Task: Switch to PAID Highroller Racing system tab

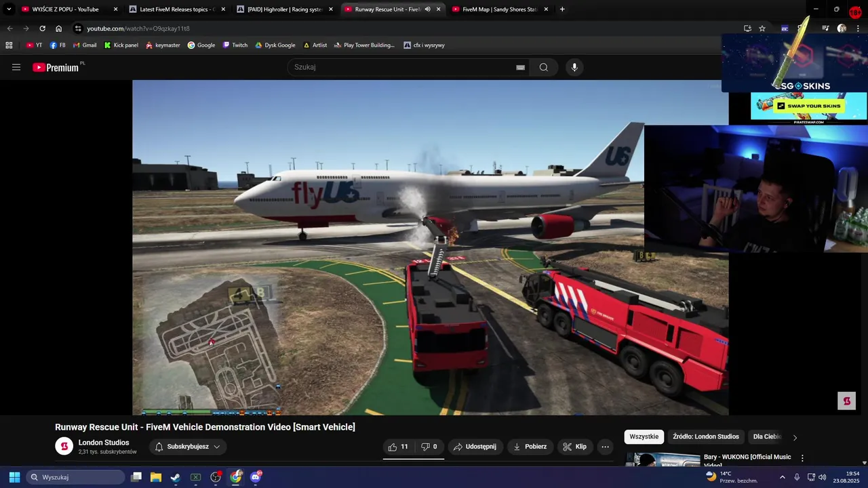Action: [285, 9]
